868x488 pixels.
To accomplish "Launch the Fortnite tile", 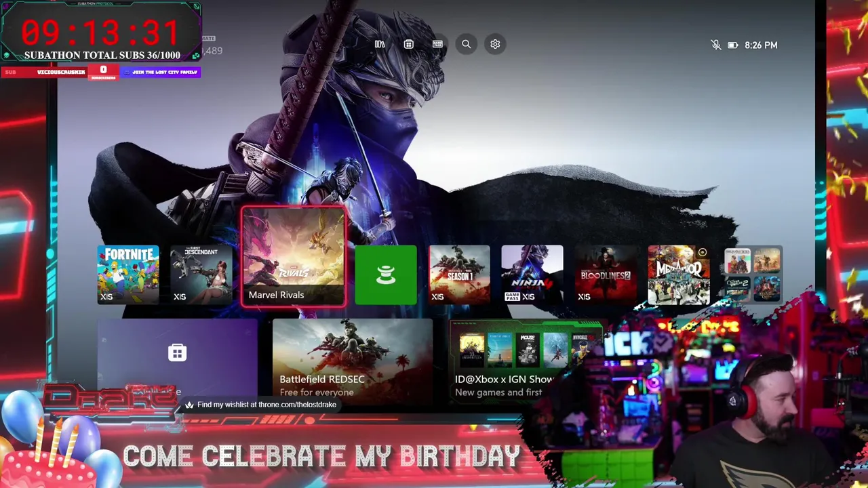I will click(x=128, y=274).
